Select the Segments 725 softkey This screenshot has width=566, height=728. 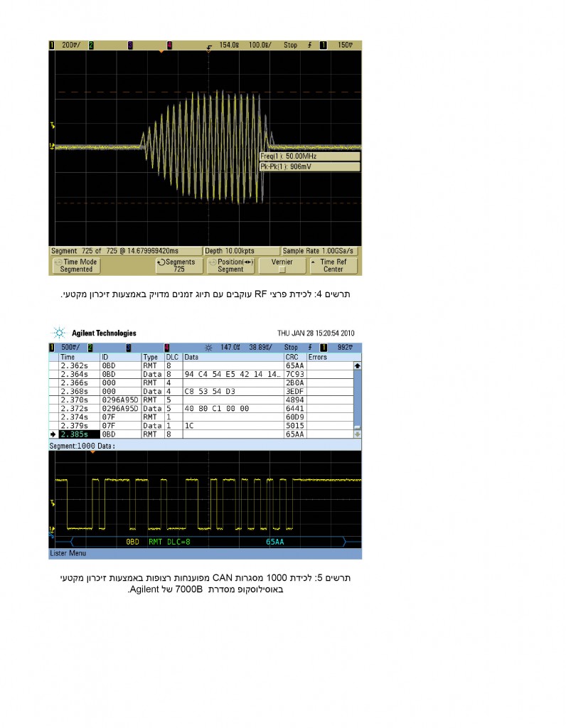[180, 266]
